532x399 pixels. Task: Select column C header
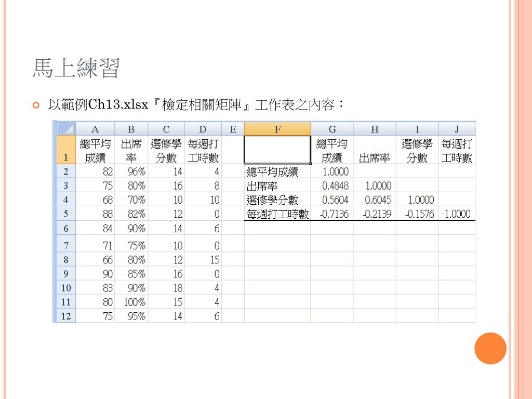[x=166, y=129]
